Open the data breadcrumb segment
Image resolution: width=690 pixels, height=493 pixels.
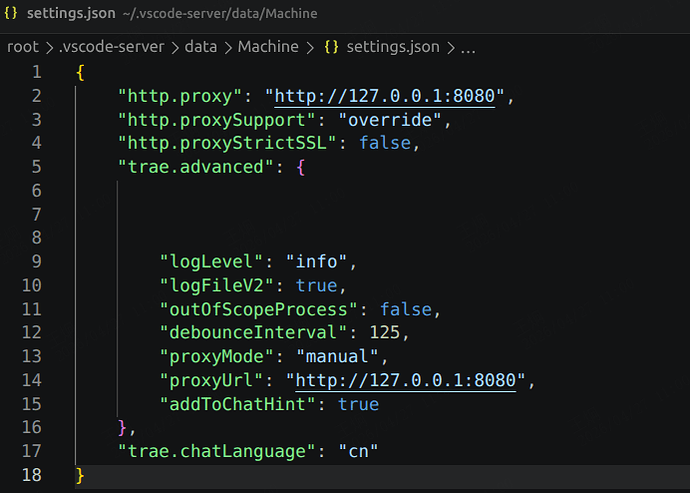point(201,47)
